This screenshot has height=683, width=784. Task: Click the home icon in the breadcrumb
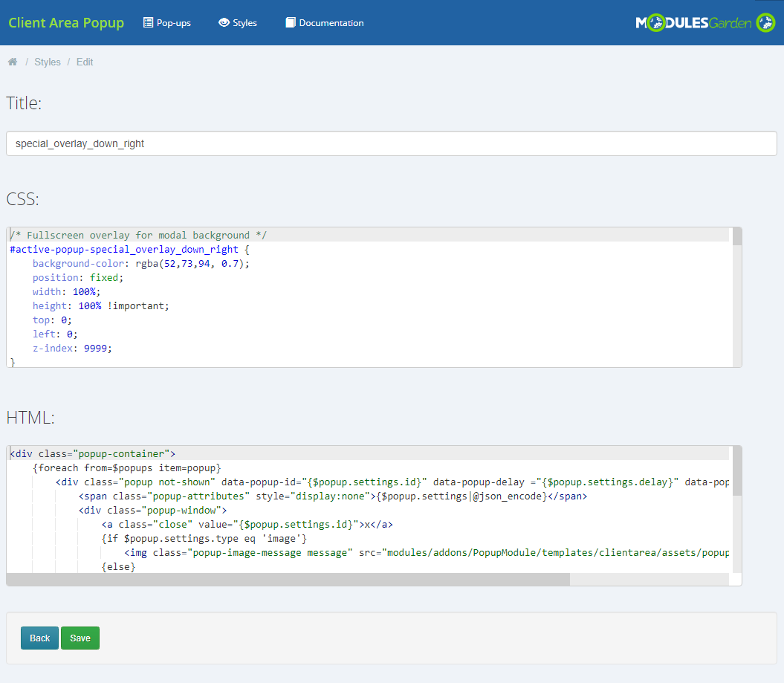coord(13,62)
